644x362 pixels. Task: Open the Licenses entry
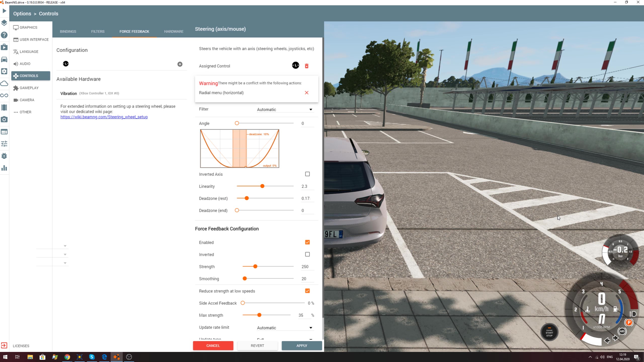[x=21, y=346]
